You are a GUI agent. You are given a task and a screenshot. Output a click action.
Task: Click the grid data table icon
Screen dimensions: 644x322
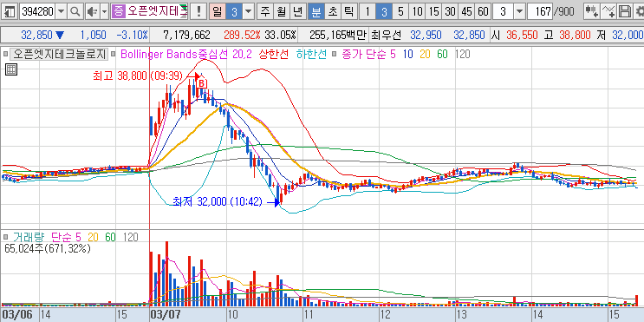coord(11,70)
